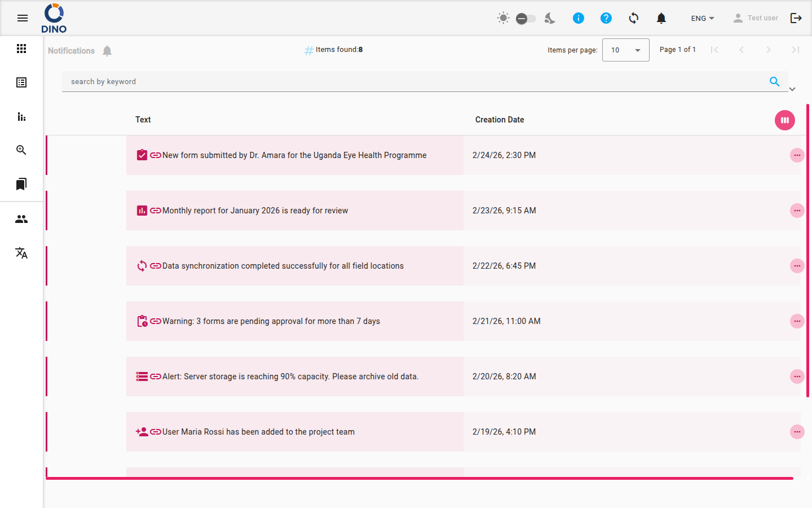Open the Items per page dropdown

[x=626, y=50]
